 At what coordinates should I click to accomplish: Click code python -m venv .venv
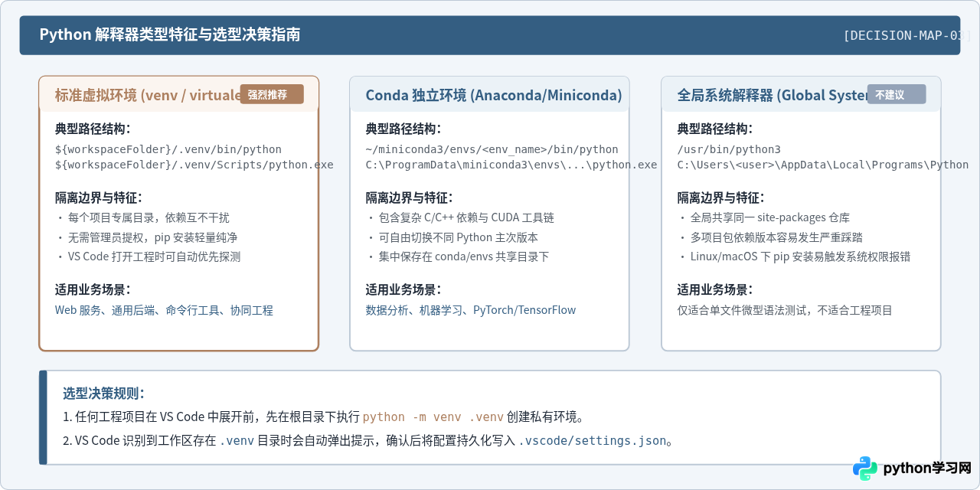[433, 417]
